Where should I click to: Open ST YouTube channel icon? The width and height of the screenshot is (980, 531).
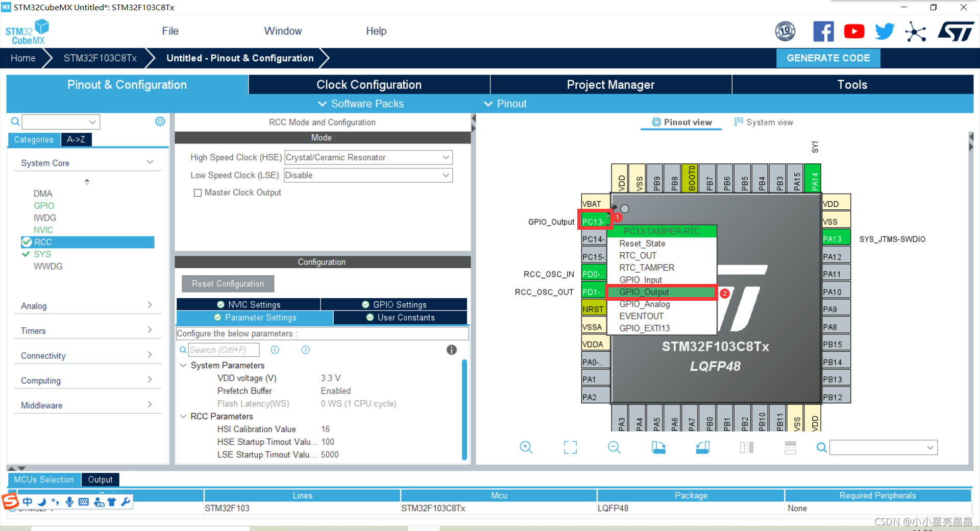(854, 32)
